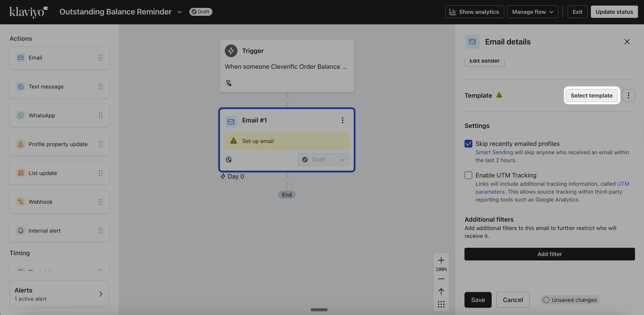644x315 pixels.
Task: Open the flow name dropdown chevron
Action: click(179, 12)
